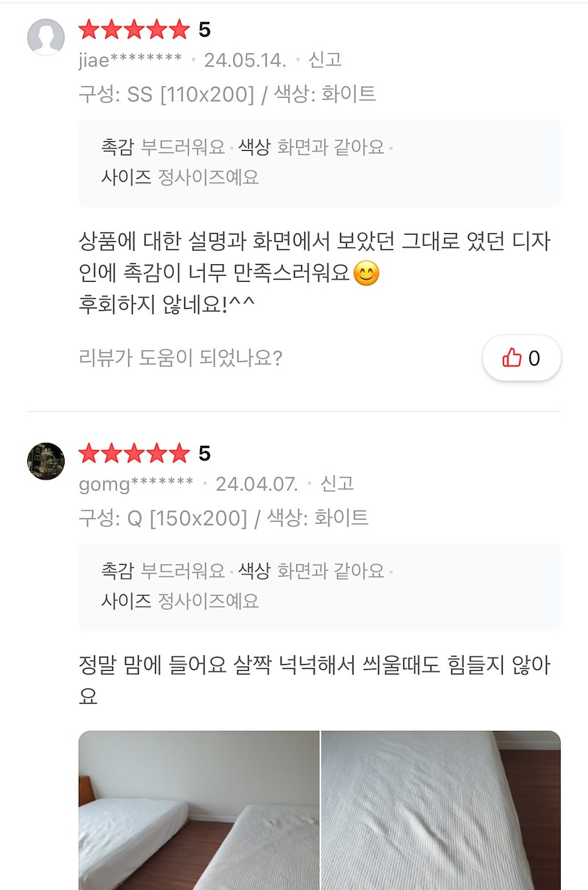Screen dimensions: 588x890
Task: Report gomg's review via 신고
Action: (337, 484)
